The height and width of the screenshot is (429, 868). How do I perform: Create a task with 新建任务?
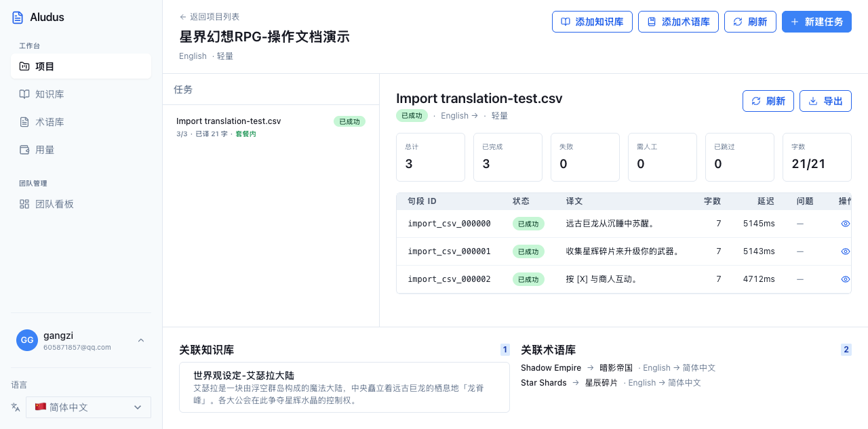point(816,22)
